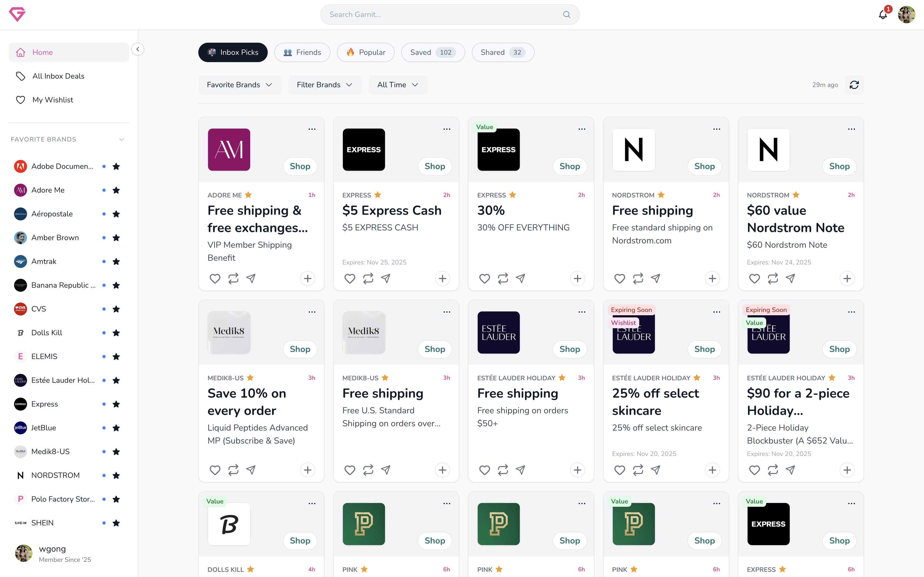Click inside the Search Garnit field
The image size is (924, 577).
click(439, 15)
